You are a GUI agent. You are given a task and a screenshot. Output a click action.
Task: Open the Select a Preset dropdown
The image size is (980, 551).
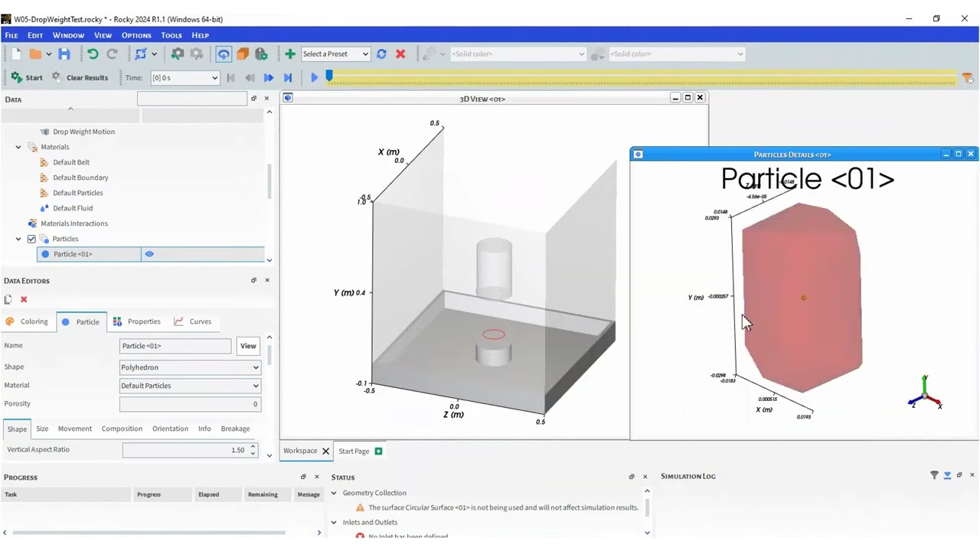click(x=336, y=54)
